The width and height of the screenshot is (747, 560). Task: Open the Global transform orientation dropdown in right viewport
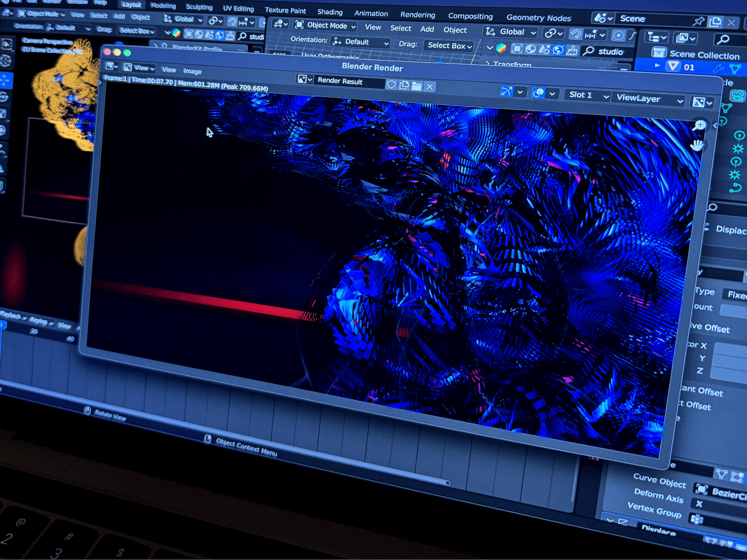(x=510, y=32)
